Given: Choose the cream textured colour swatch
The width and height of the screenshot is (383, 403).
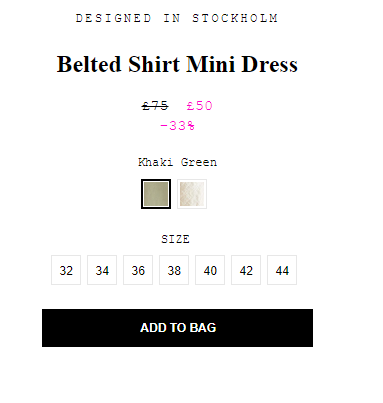Looking at the screenshot, I should tap(192, 194).
